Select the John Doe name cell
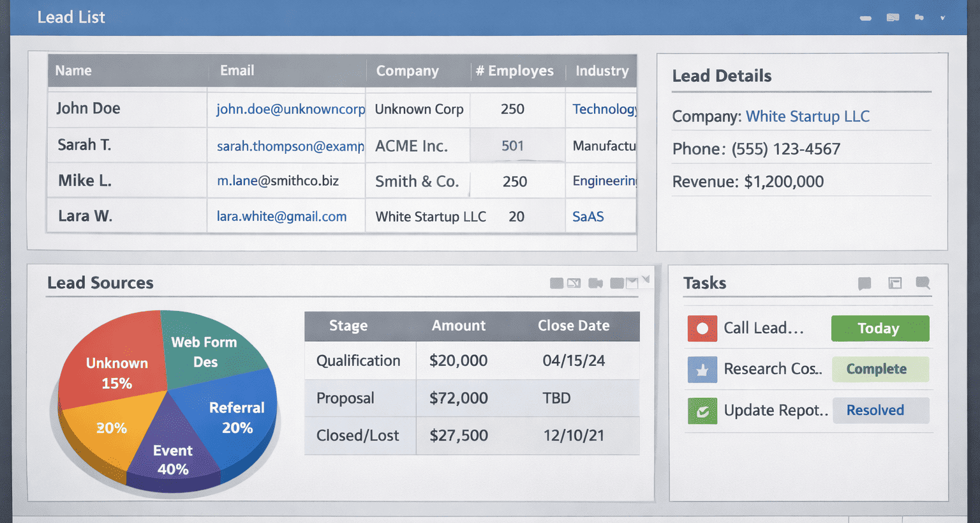This screenshot has width=980, height=523. click(x=128, y=109)
